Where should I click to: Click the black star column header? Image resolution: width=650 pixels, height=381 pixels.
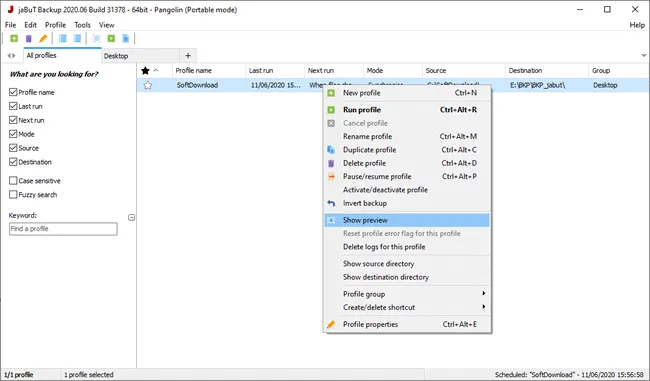point(145,70)
